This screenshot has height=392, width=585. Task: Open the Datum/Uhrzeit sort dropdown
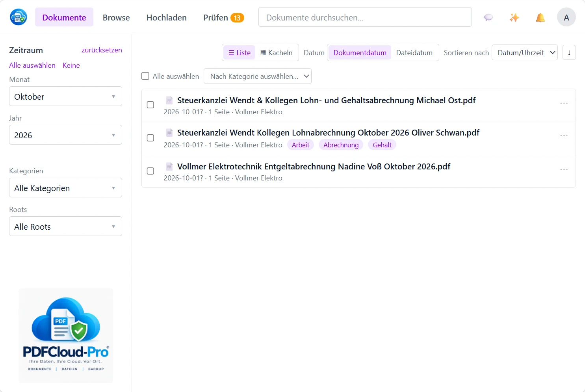pyautogui.click(x=525, y=52)
